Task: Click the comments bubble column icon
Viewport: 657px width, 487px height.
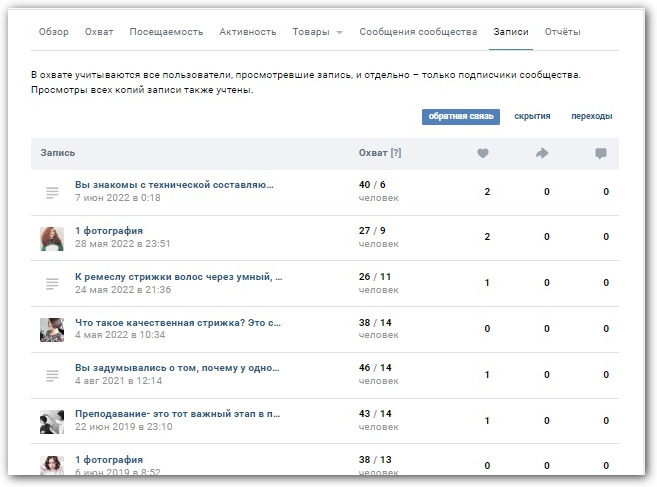Action: tap(601, 153)
